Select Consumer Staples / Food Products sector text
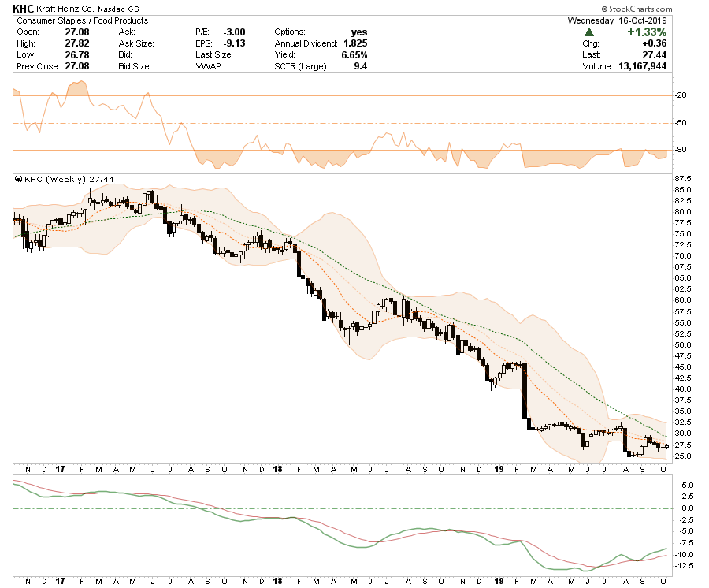This screenshot has height=588, width=709. coord(82,20)
